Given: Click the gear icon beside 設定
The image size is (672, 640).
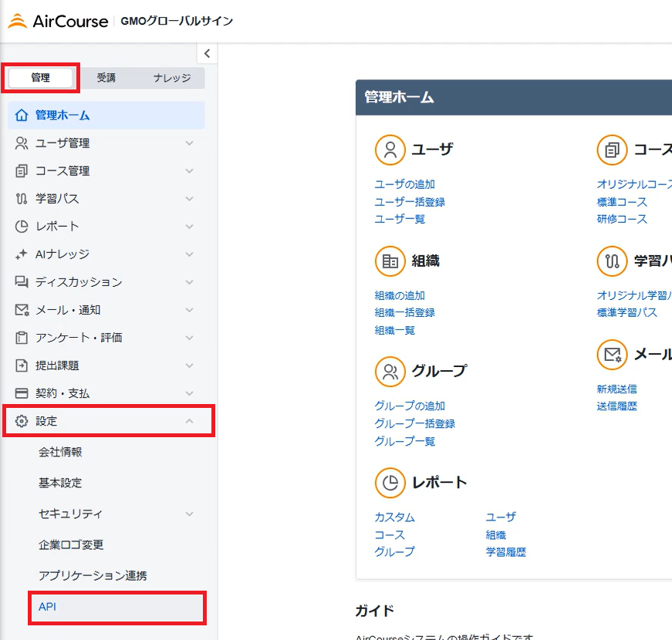Looking at the screenshot, I should point(22,421).
